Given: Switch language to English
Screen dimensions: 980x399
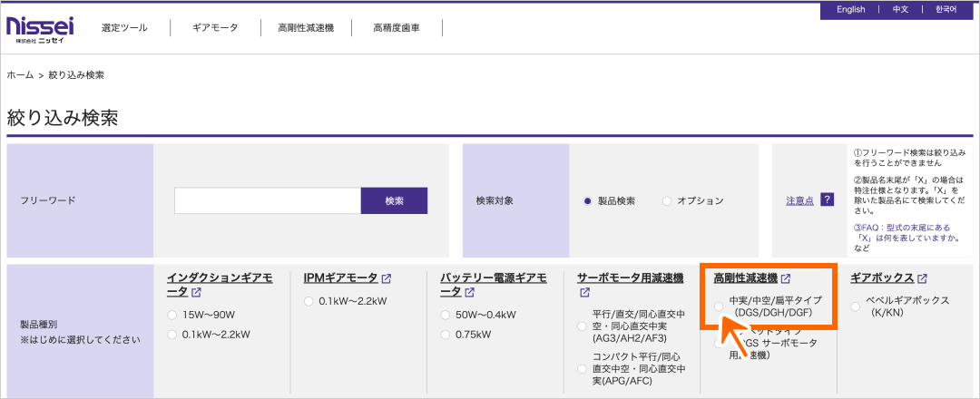Looking at the screenshot, I should [850, 9].
